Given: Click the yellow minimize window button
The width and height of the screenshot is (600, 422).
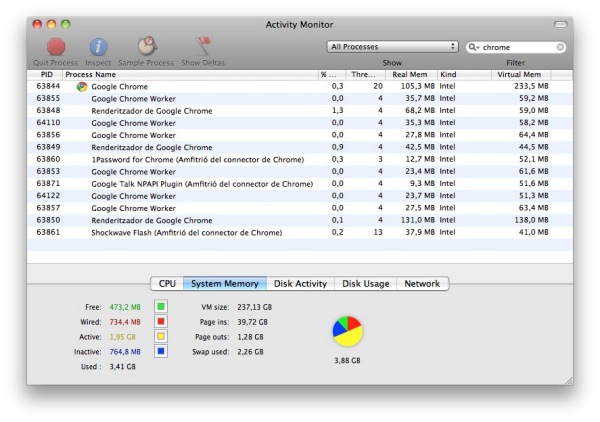Looking at the screenshot, I should [x=51, y=24].
